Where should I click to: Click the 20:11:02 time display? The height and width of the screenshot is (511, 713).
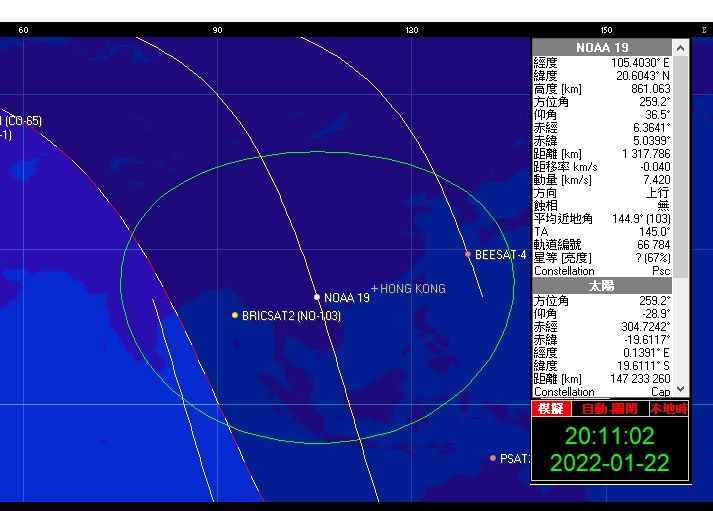click(609, 436)
